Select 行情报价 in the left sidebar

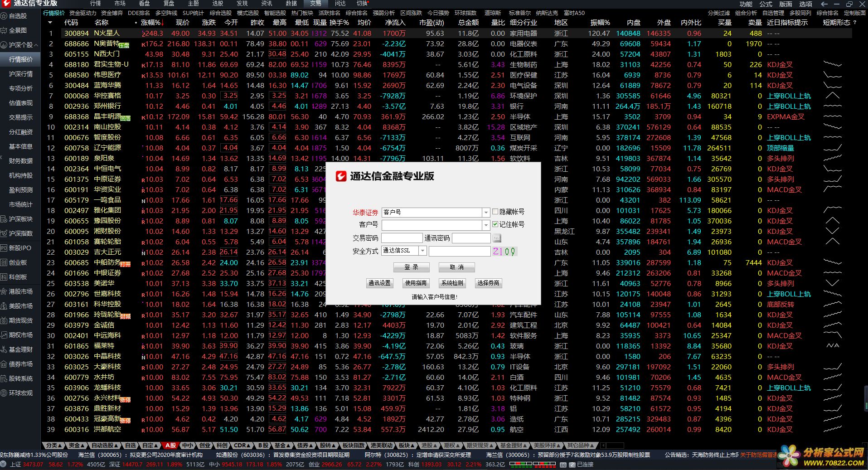coord(21,59)
